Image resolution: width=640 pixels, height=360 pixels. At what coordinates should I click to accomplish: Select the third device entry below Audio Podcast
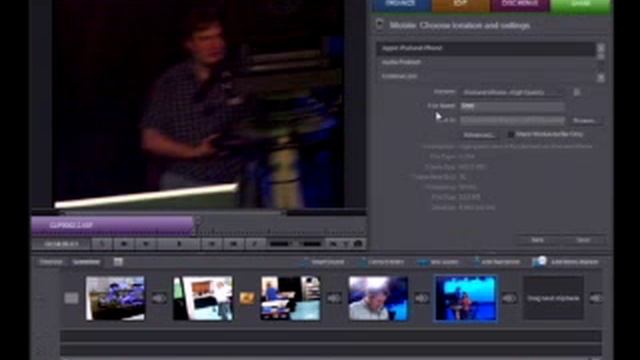coord(486,76)
